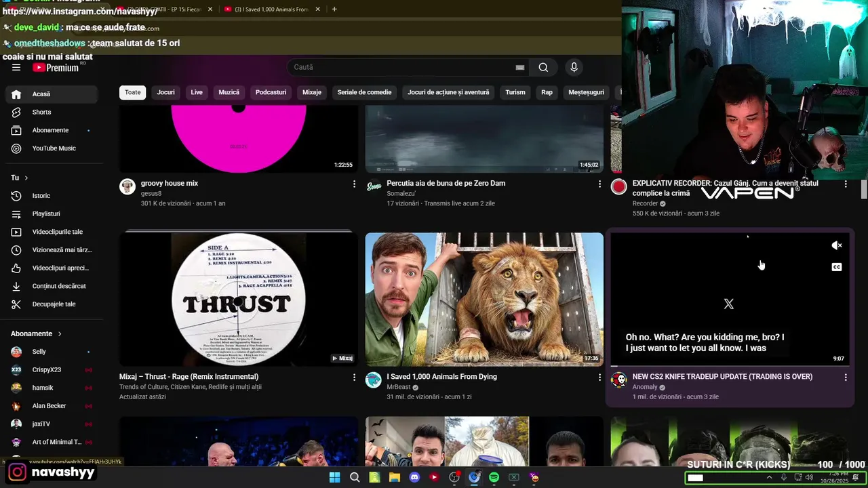Open Windows Start menu
Image resolution: width=868 pixels, height=488 pixels.
pos(334,477)
